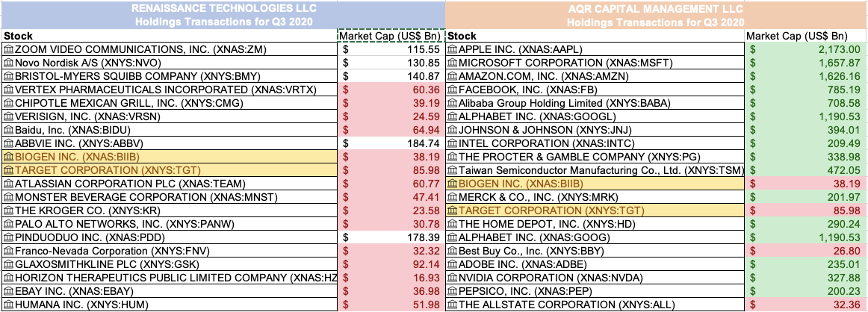Select market cap cell showing 130.85
Image resolution: width=868 pixels, height=312 pixels.
(391, 63)
